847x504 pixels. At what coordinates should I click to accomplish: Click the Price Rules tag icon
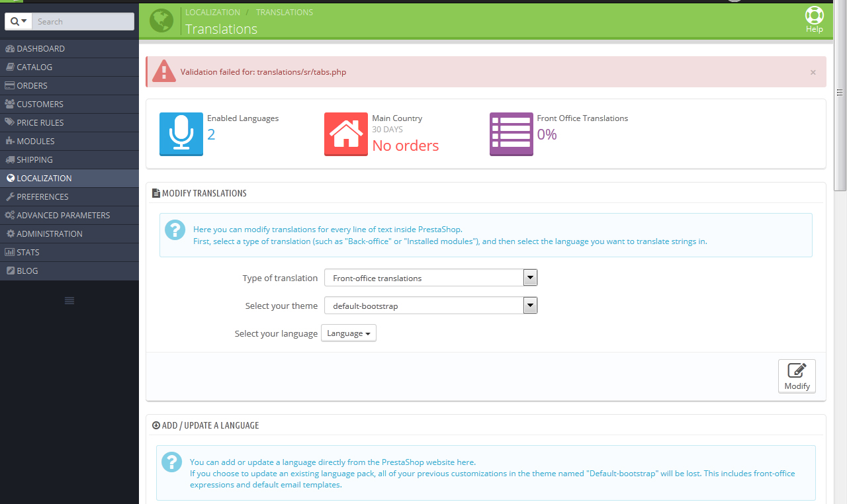coord(10,122)
